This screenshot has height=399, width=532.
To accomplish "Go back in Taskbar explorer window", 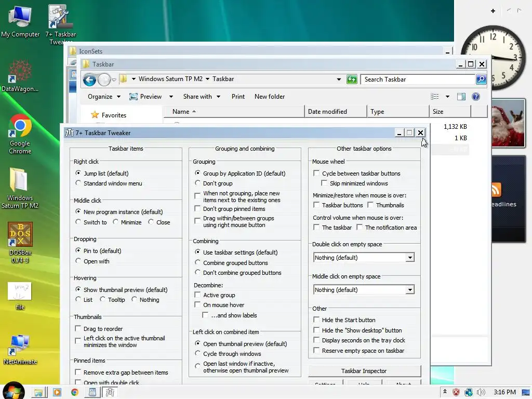I will [89, 80].
